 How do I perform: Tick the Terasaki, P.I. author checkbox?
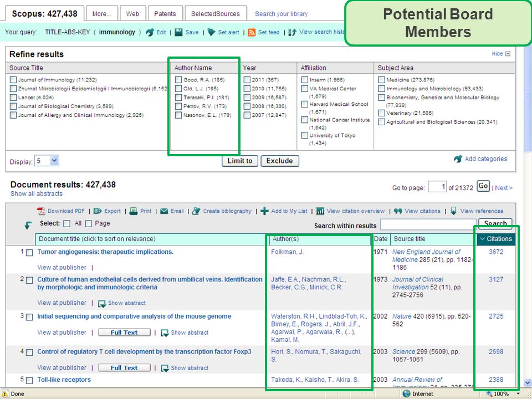point(178,98)
